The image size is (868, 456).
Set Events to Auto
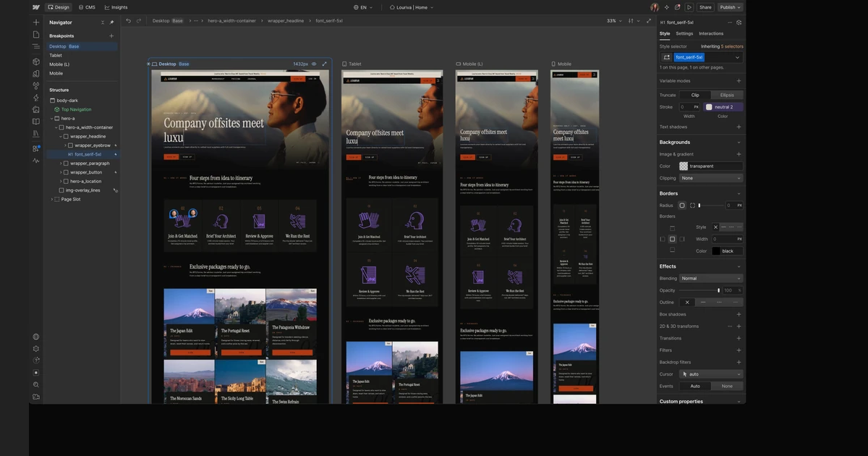point(695,386)
